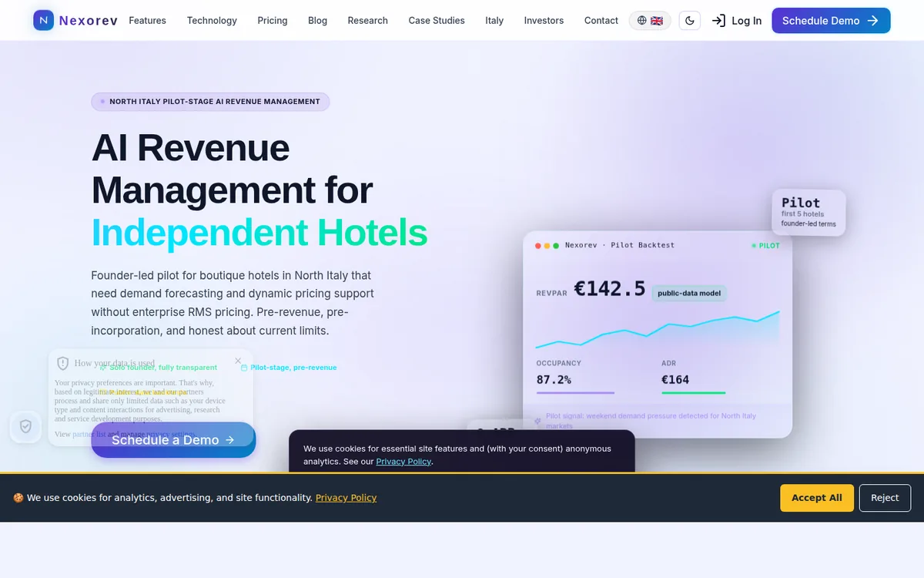
Task: Open the Investors nav link
Action: 544,21
